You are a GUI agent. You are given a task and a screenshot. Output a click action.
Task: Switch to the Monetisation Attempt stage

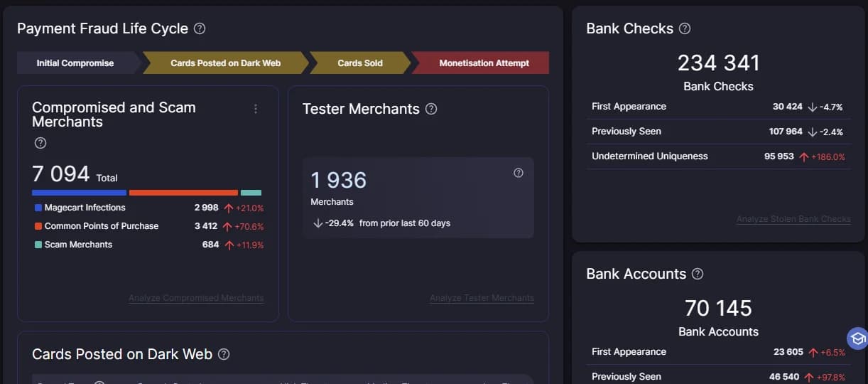(x=483, y=63)
